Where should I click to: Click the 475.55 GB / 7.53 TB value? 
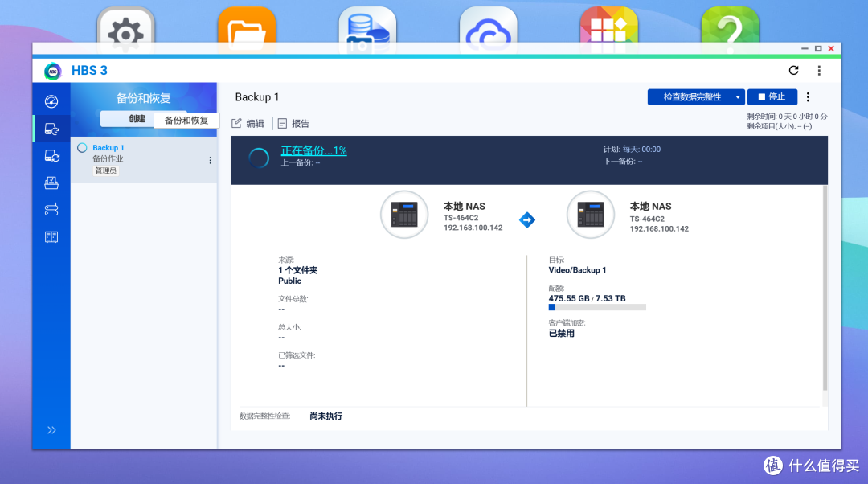click(x=588, y=298)
